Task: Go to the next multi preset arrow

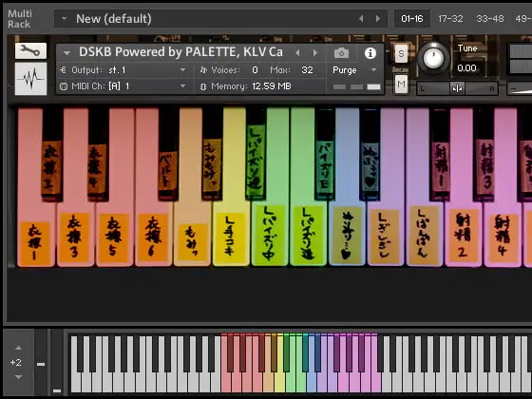Action: click(x=378, y=19)
